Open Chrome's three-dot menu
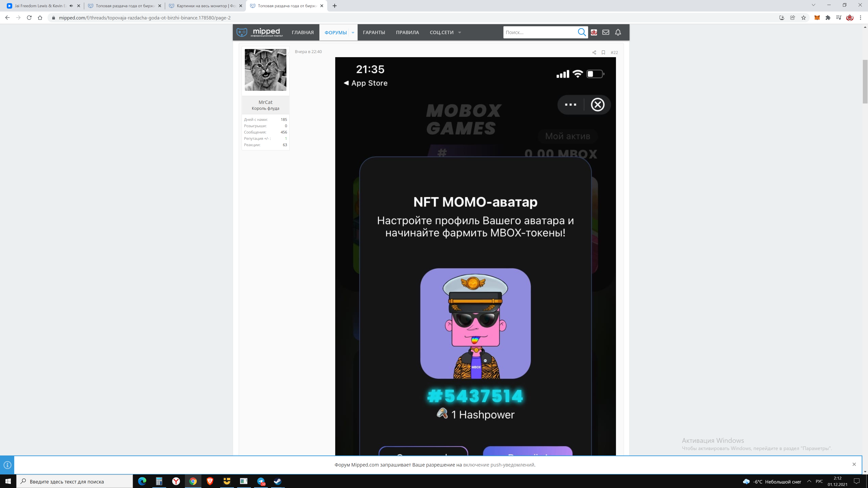The image size is (868, 488). coord(861,18)
